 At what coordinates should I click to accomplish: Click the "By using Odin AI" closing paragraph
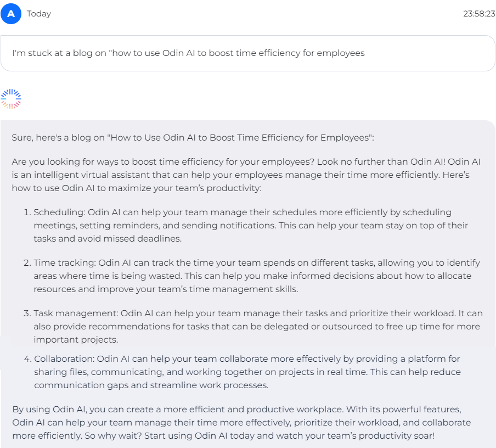(241, 423)
